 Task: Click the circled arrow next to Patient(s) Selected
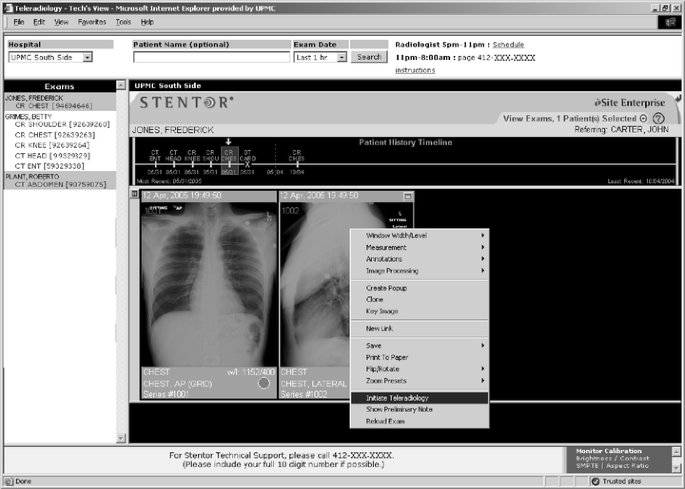(x=643, y=118)
